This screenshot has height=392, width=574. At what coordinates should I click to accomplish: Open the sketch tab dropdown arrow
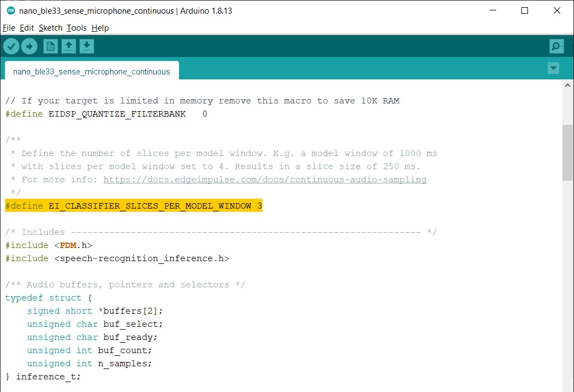click(x=553, y=68)
